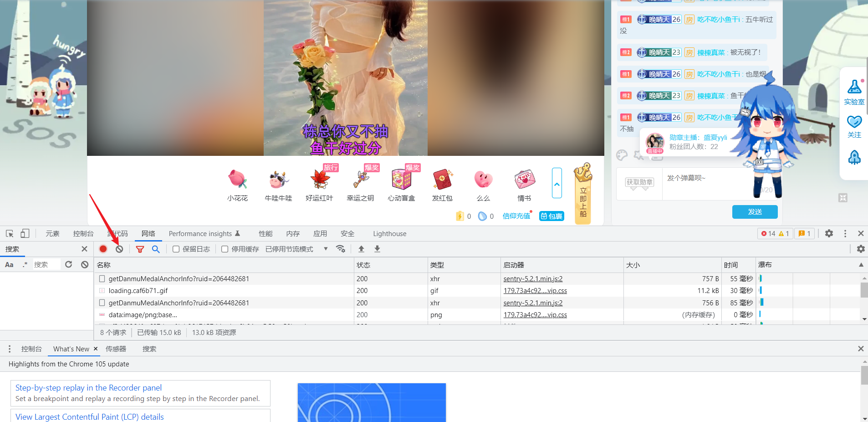Screen dimensions: 868x422
Task: Select the 小花花 gift icon
Action: click(x=237, y=180)
